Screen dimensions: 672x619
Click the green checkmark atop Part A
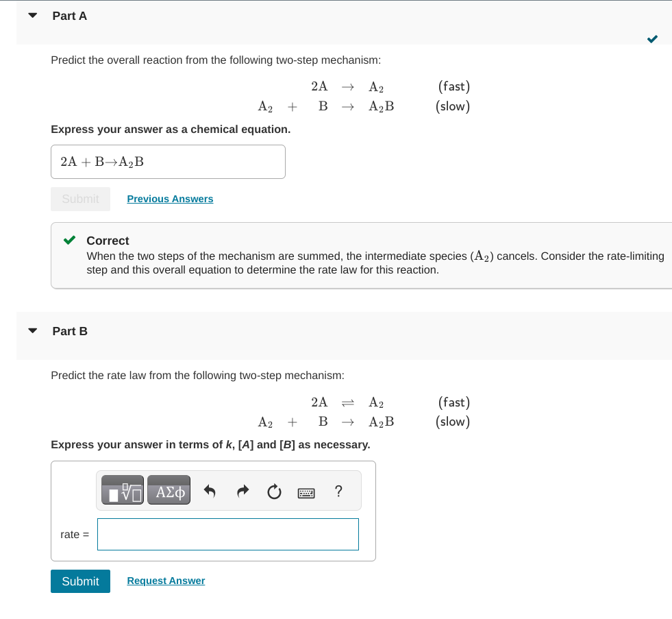[x=652, y=39]
